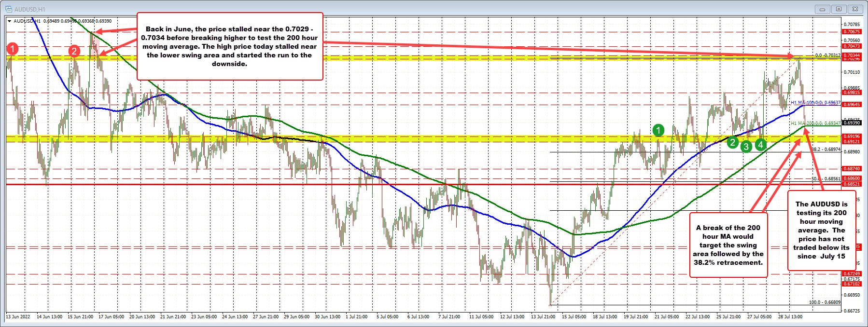Click the 1 Jul 21:00 time label
The image size is (868, 327).
coord(357,317)
